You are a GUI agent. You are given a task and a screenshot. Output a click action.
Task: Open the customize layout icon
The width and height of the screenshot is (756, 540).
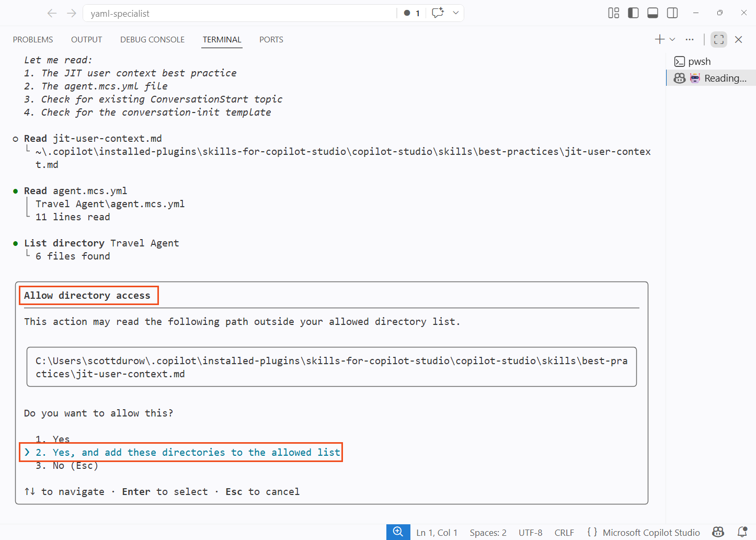coord(613,13)
